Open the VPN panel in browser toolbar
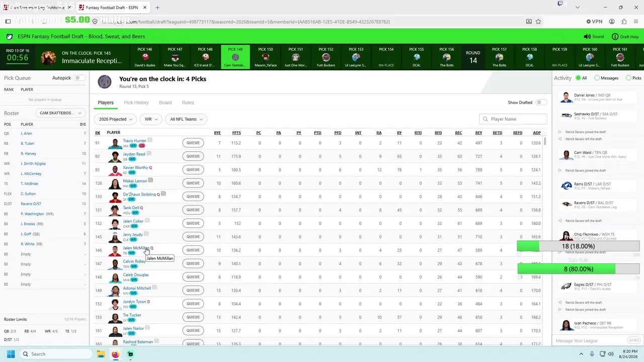The width and height of the screenshot is (644, 362). (x=594, y=22)
